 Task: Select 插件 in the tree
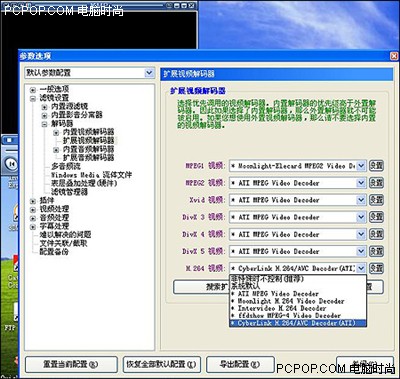click(x=47, y=201)
